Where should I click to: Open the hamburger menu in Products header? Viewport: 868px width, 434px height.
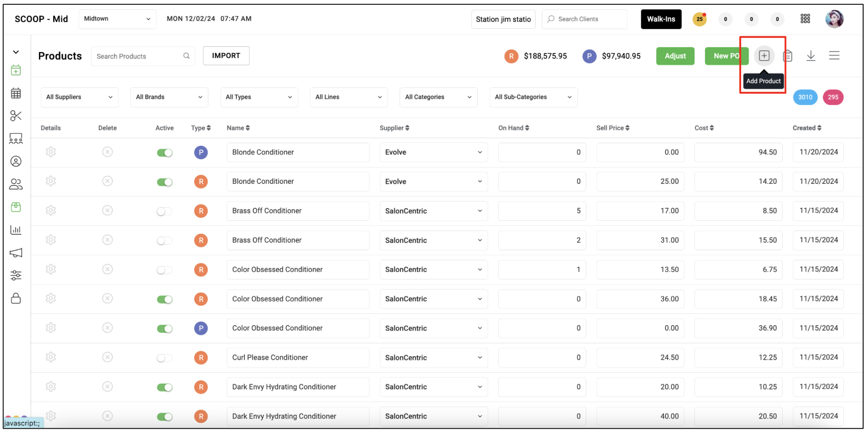pos(834,55)
